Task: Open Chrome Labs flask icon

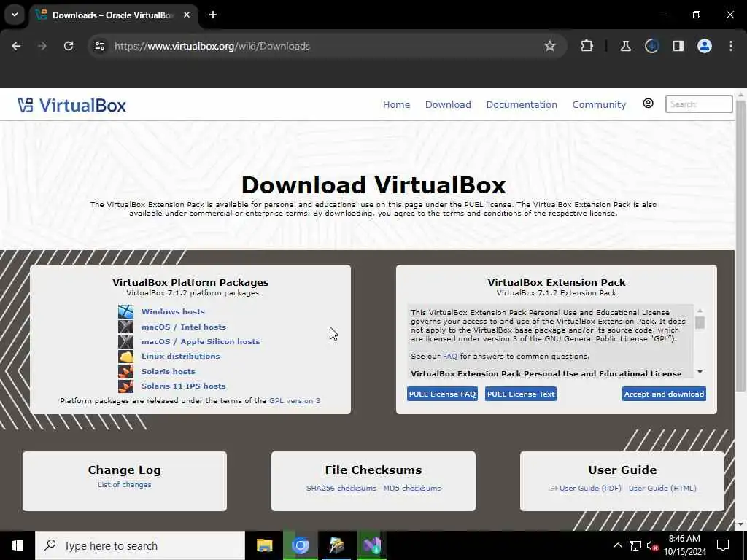Action: pos(625,46)
